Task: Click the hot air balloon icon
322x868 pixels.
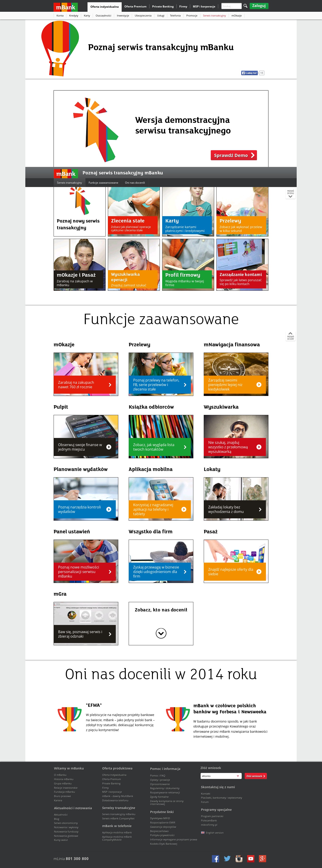Action: tap(60, 48)
